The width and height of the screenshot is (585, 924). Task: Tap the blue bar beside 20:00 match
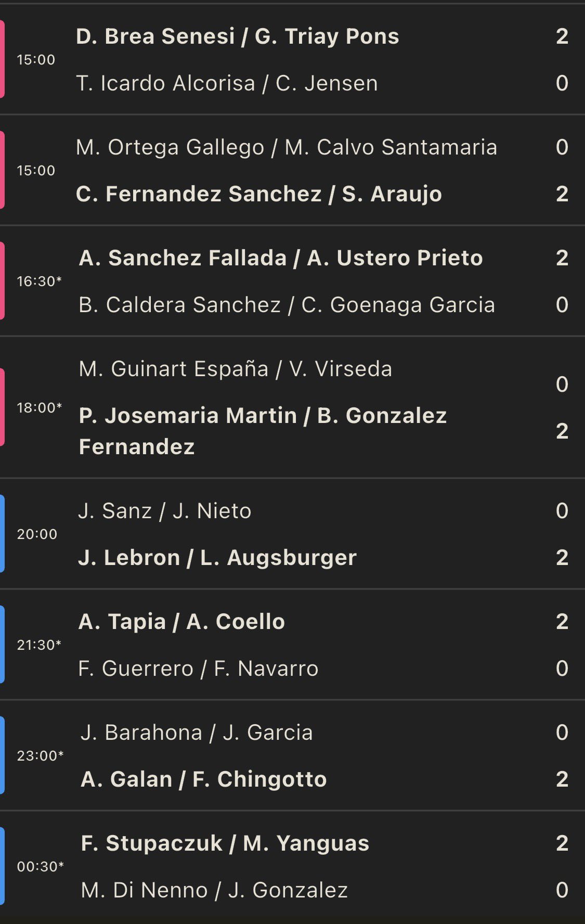(2, 534)
